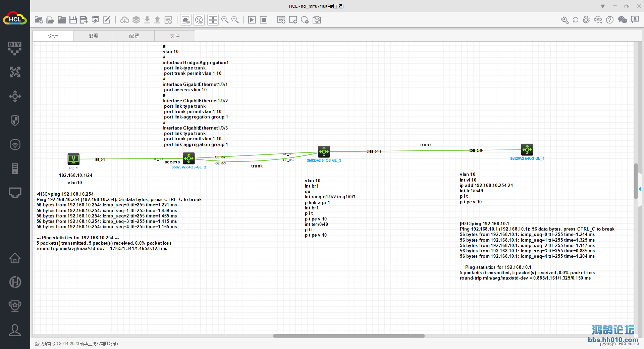This screenshot has width=644, height=349.
Task: Click the home sidebar icon
Action: tap(15, 258)
